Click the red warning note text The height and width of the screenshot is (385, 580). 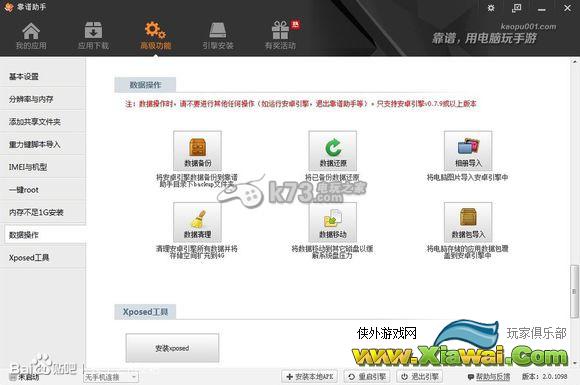301,104
